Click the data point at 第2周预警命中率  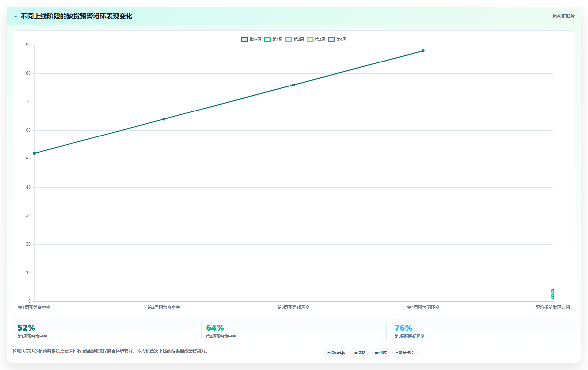click(x=164, y=119)
